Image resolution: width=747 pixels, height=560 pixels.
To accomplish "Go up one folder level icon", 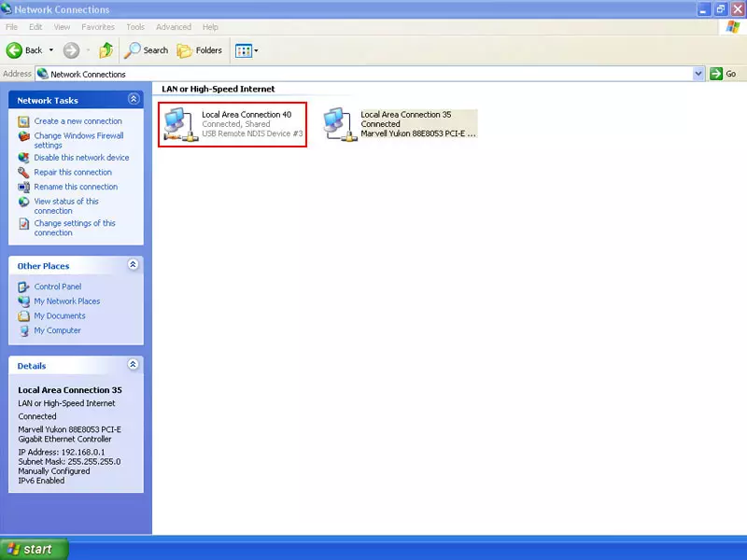I will [x=106, y=50].
